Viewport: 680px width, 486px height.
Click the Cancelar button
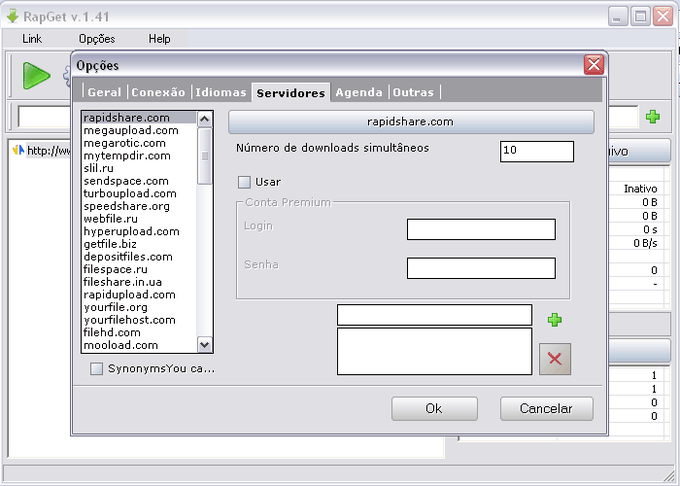coord(546,408)
